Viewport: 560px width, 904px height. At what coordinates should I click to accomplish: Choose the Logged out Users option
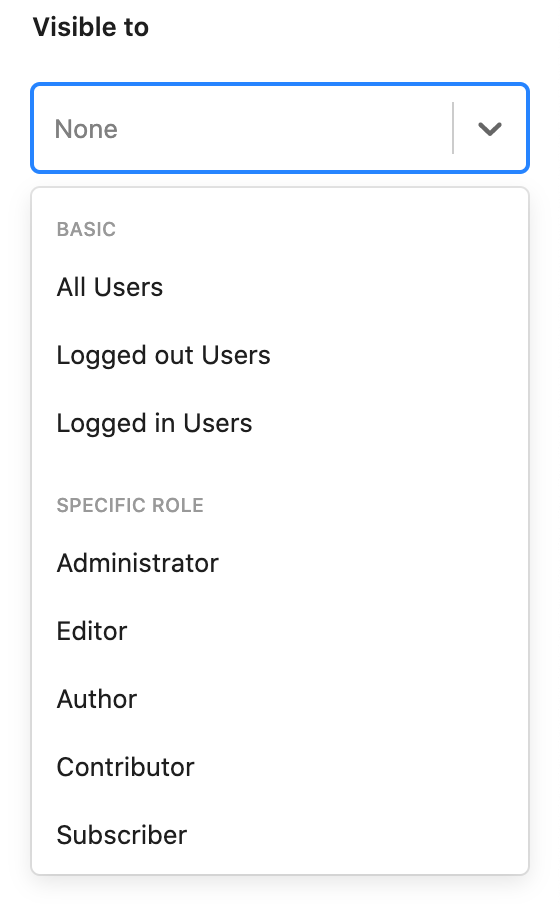(280, 355)
